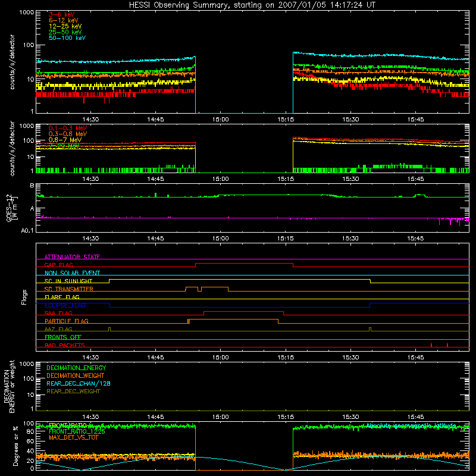
Task: Click the NON_SOLAR_EVENT flag label
Action: pyautogui.click(x=72, y=273)
